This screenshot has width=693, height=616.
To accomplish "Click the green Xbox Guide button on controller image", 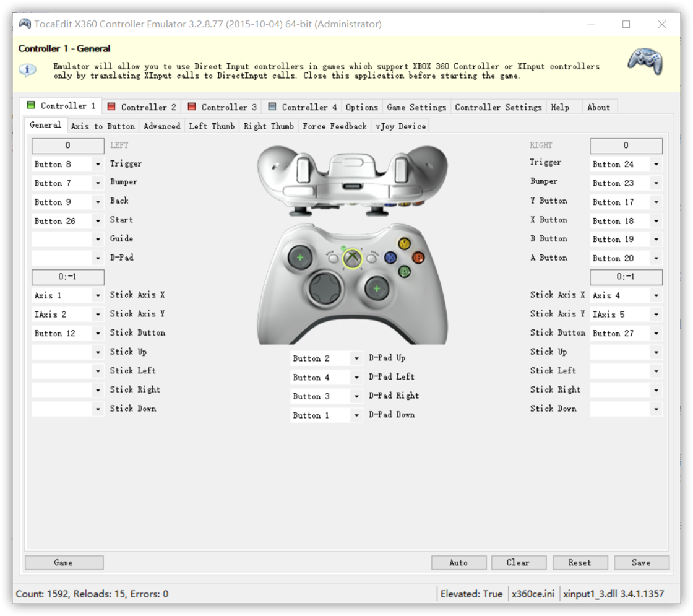I will pos(352,259).
